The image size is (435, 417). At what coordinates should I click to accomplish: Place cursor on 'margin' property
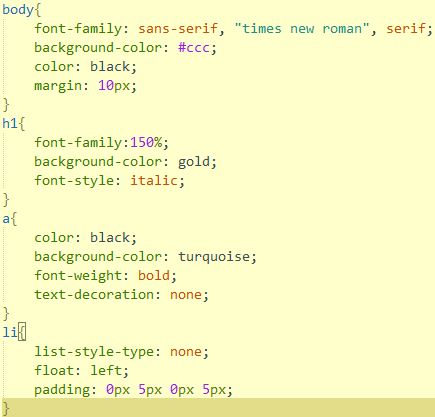(58, 86)
